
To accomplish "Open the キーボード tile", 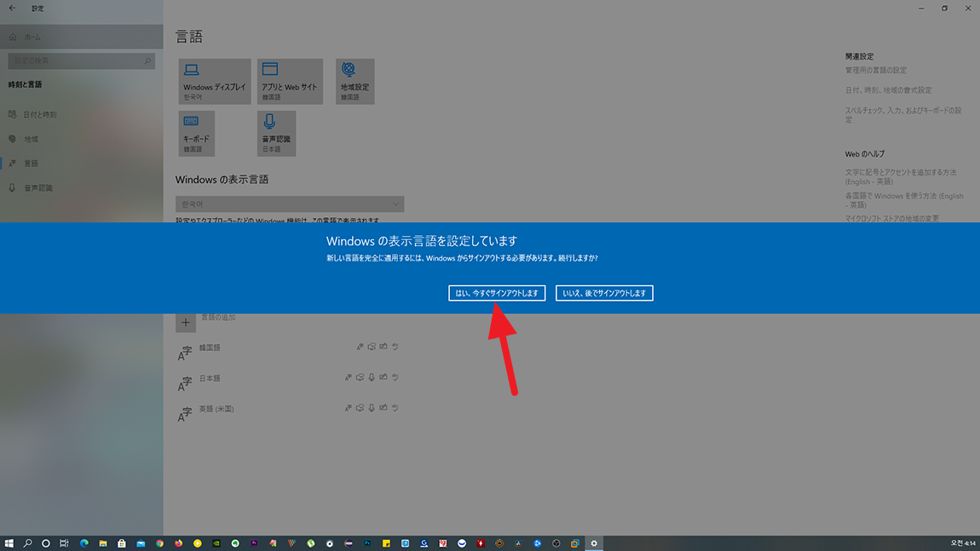I will click(196, 133).
